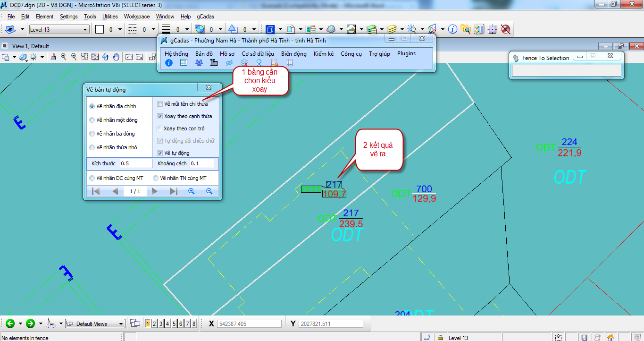
Task: Click the blue info icon in gCadas toolbar
Action: coord(169,63)
